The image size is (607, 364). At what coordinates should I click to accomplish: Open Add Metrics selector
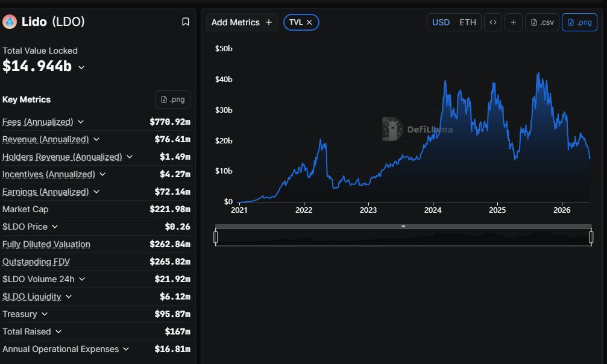coord(242,22)
